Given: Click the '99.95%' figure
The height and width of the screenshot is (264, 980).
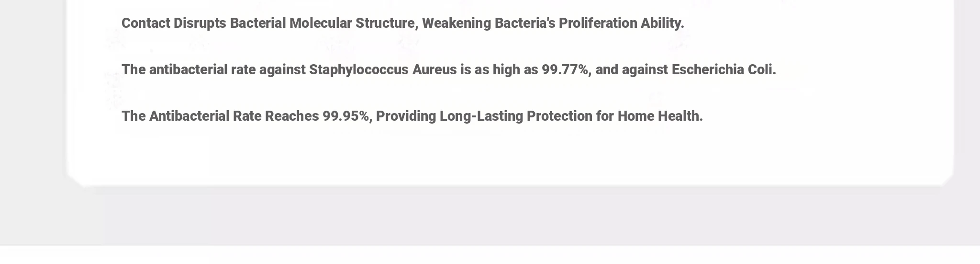Looking at the screenshot, I should pyautogui.click(x=347, y=116).
